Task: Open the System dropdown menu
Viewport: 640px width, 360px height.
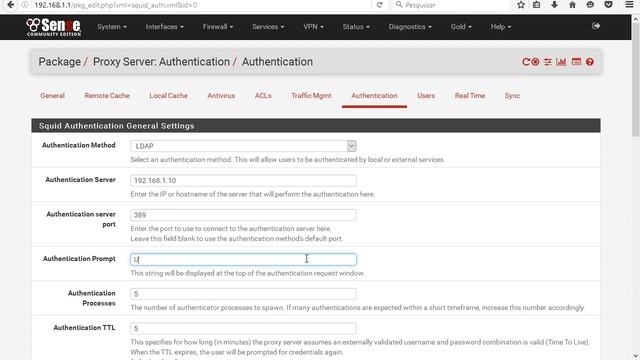Action: 112,27
